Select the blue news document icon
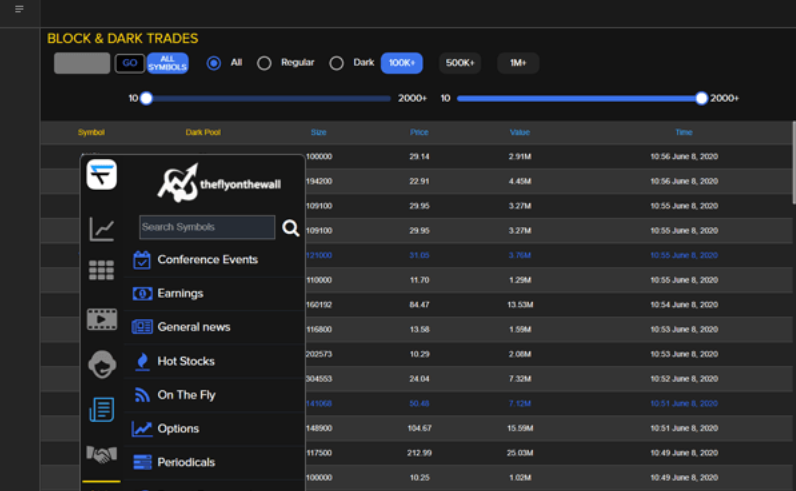This screenshot has width=796, height=491. pyautogui.click(x=101, y=409)
